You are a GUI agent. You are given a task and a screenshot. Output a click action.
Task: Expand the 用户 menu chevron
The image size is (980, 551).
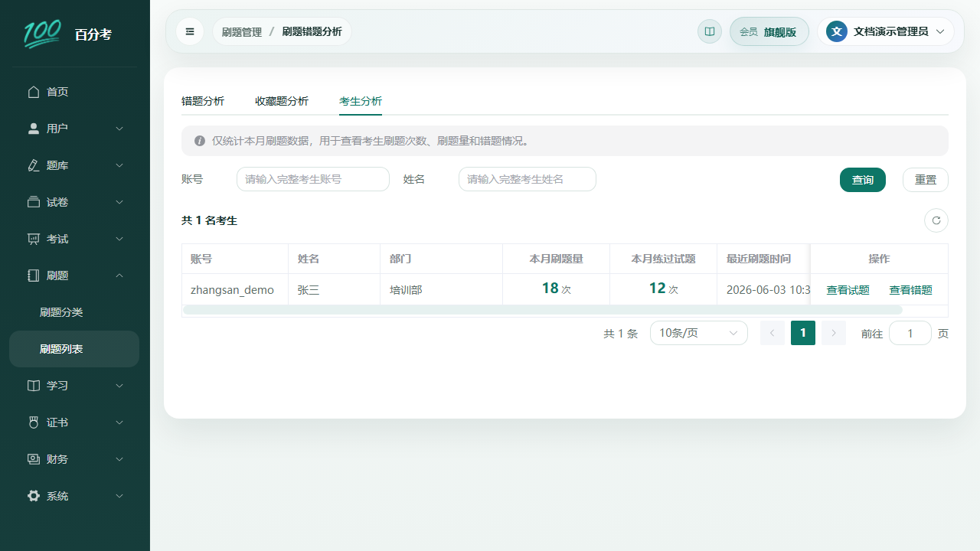(119, 129)
